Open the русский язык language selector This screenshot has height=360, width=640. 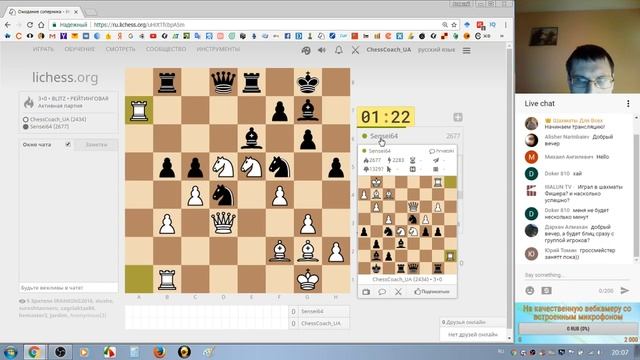pos(436,50)
